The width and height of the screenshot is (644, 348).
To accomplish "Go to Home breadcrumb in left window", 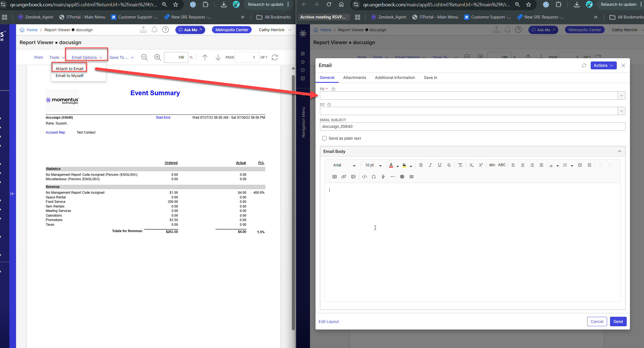I will [32, 30].
